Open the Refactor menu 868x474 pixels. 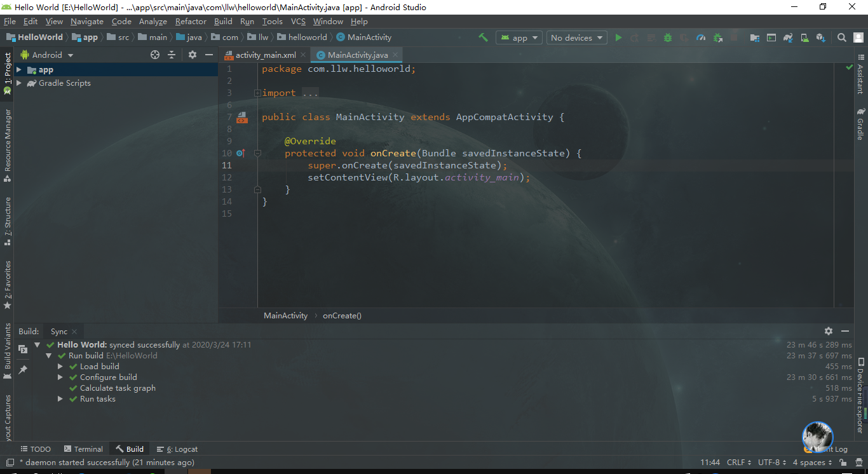click(x=191, y=22)
